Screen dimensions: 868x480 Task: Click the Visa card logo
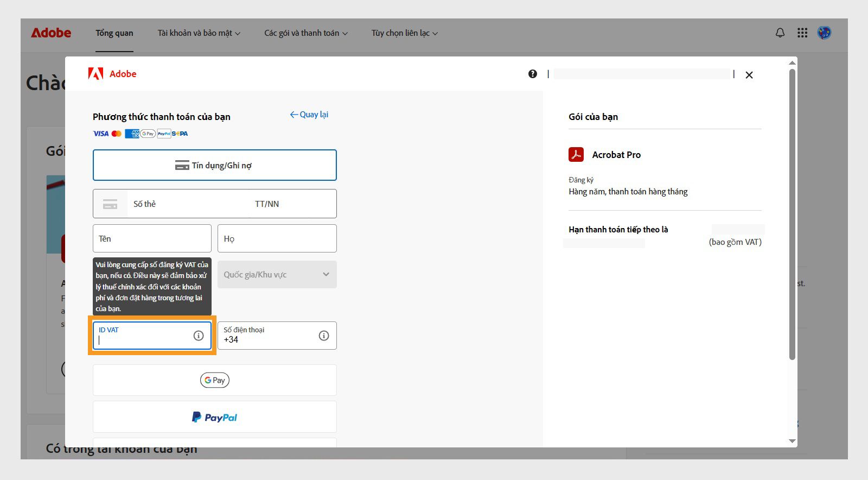[101, 134]
